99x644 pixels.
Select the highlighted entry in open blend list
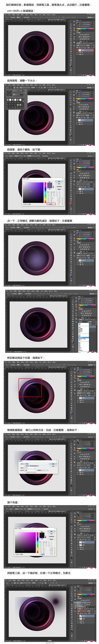coord(84,338)
